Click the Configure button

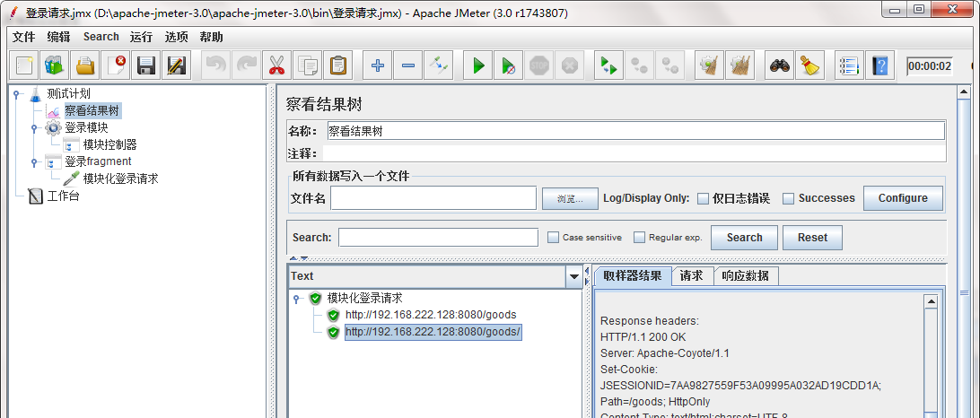(x=903, y=198)
